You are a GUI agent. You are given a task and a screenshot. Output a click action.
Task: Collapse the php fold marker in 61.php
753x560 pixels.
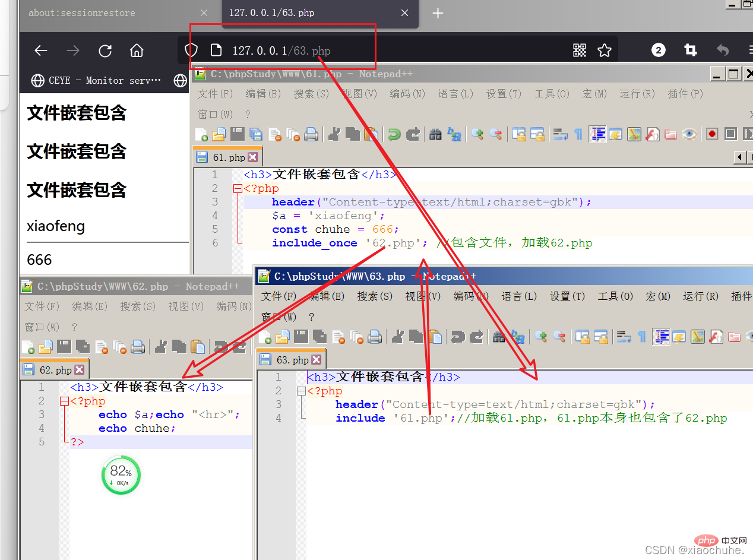click(238, 189)
